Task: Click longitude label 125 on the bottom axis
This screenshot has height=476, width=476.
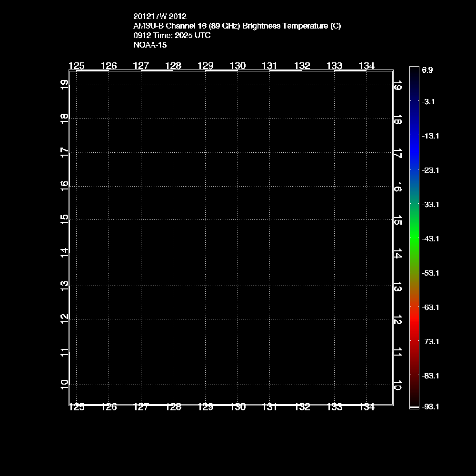Action: (x=77, y=407)
